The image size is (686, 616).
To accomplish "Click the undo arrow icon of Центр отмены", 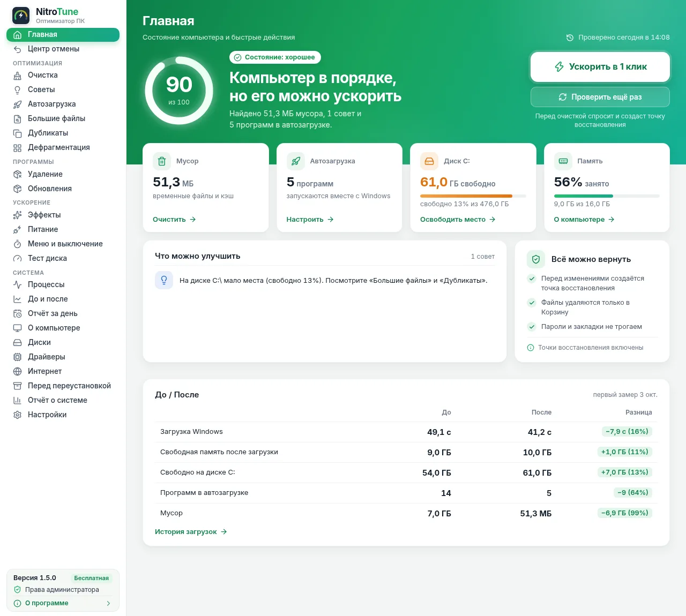I will point(17,49).
